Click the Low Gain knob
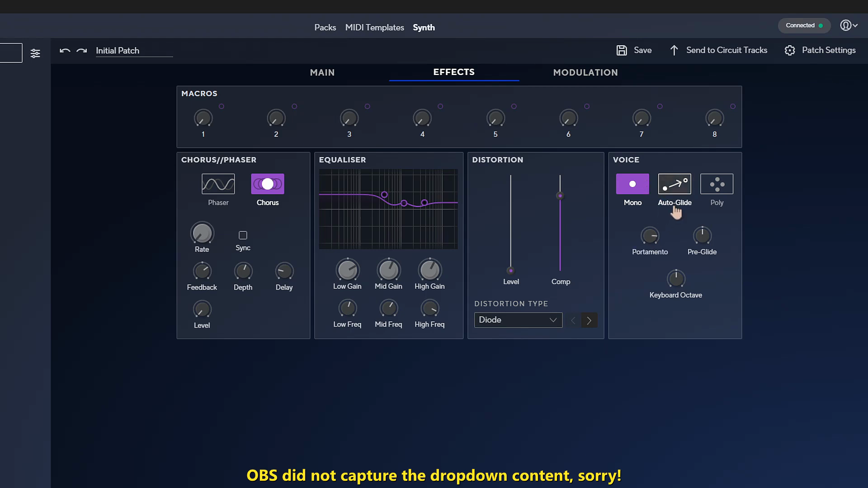This screenshot has height=488, width=868. pyautogui.click(x=348, y=270)
